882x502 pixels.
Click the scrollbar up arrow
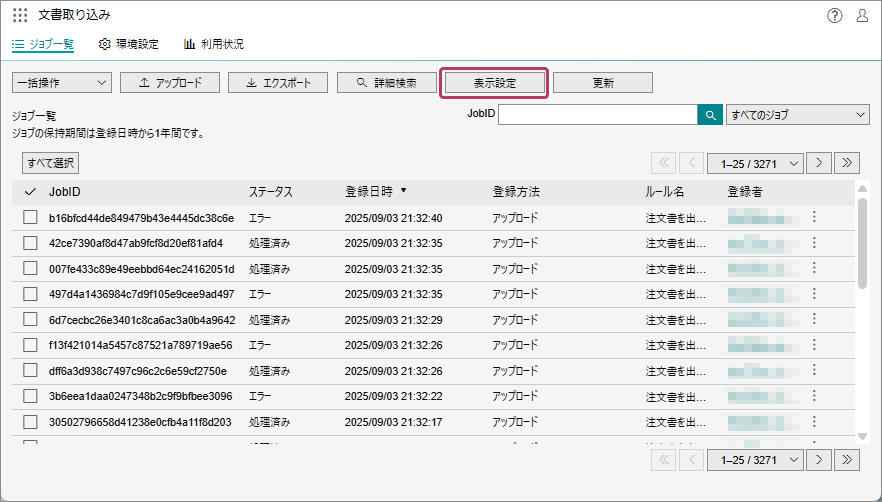862,189
